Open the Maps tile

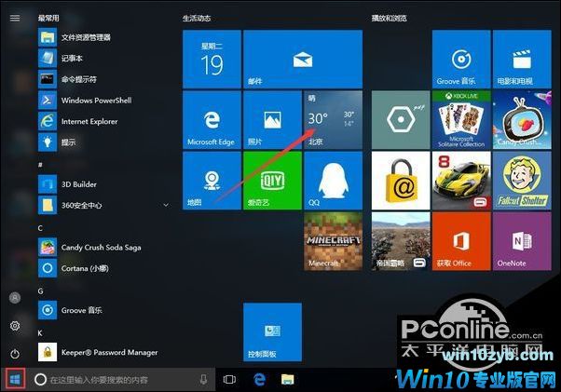point(211,181)
